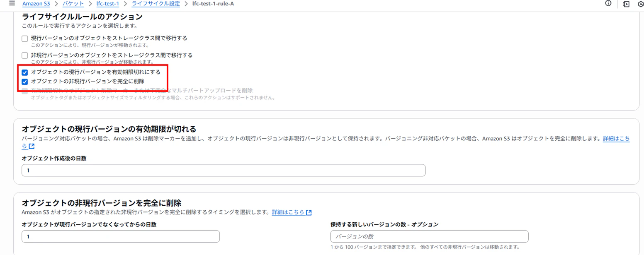Go to バケット breadcrumb

click(x=73, y=4)
